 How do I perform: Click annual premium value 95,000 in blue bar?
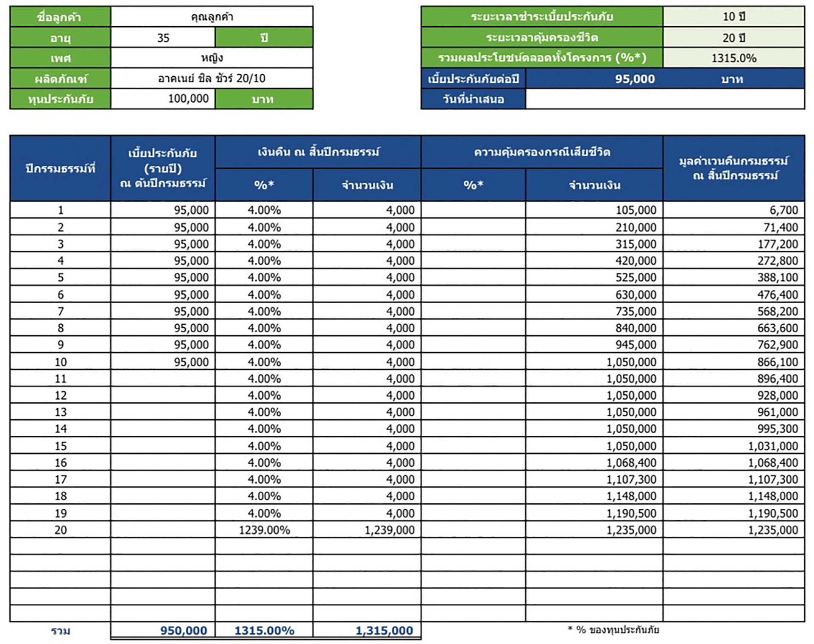click(635, 79)
